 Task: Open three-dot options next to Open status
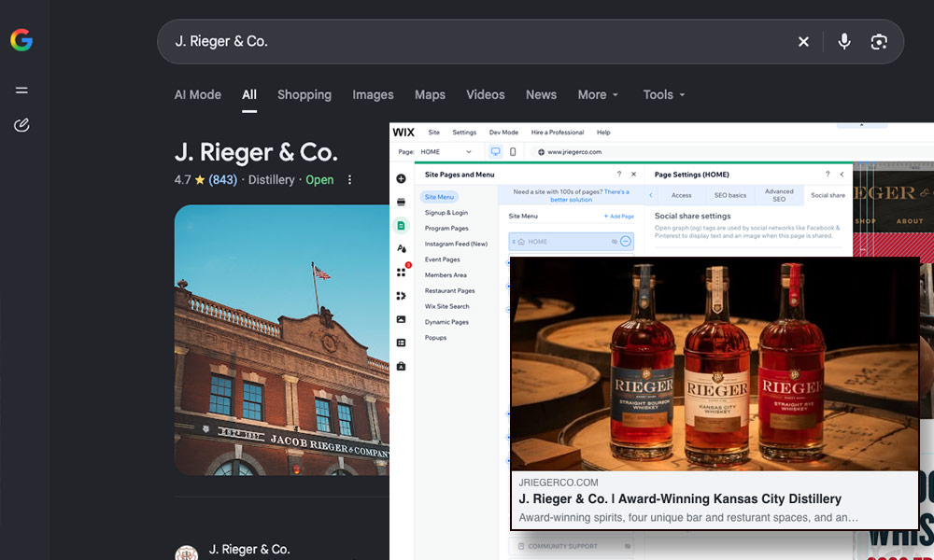click(349, 180)
